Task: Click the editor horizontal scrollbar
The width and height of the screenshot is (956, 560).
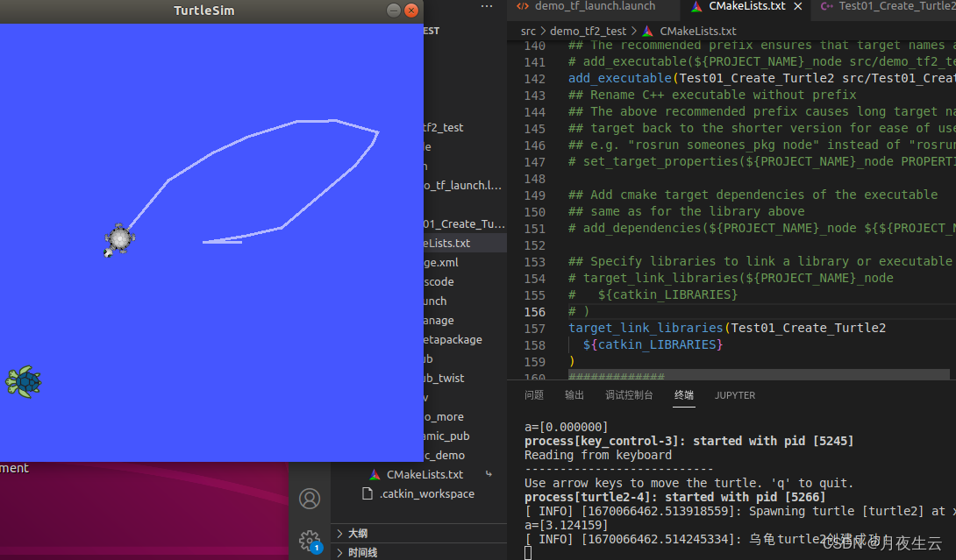Action: pyautogui.click(x=759, y=374)
